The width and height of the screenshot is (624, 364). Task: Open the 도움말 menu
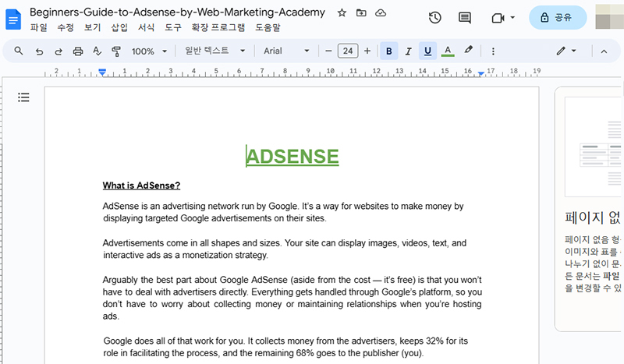click(268, 27)
